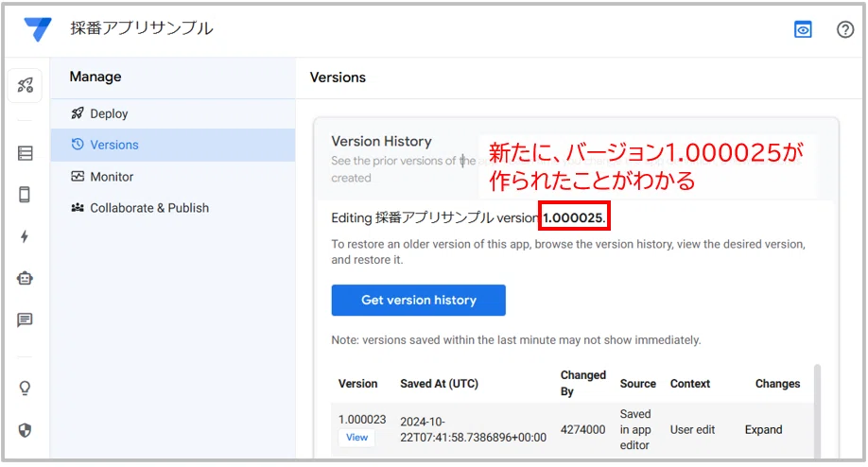Screen dimensions: 868x467
Task: Open the preview app eye icon
Action: (x=803, y=29)
